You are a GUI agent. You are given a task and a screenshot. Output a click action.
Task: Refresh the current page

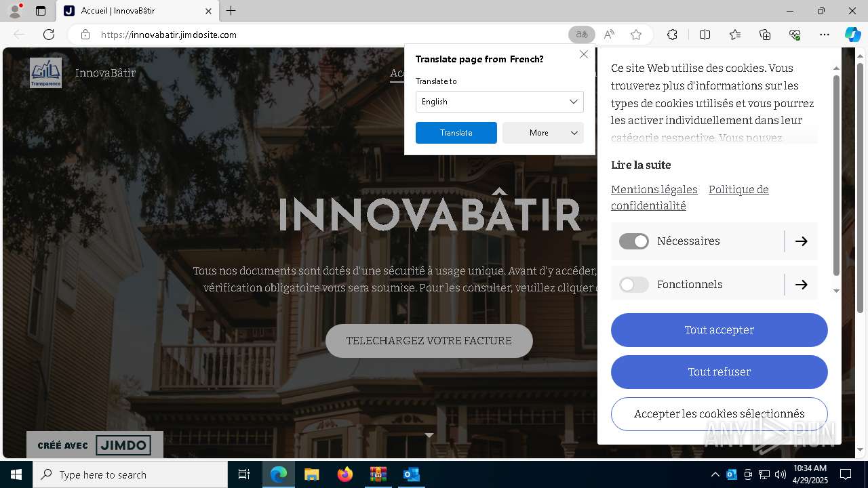(49, 35)
